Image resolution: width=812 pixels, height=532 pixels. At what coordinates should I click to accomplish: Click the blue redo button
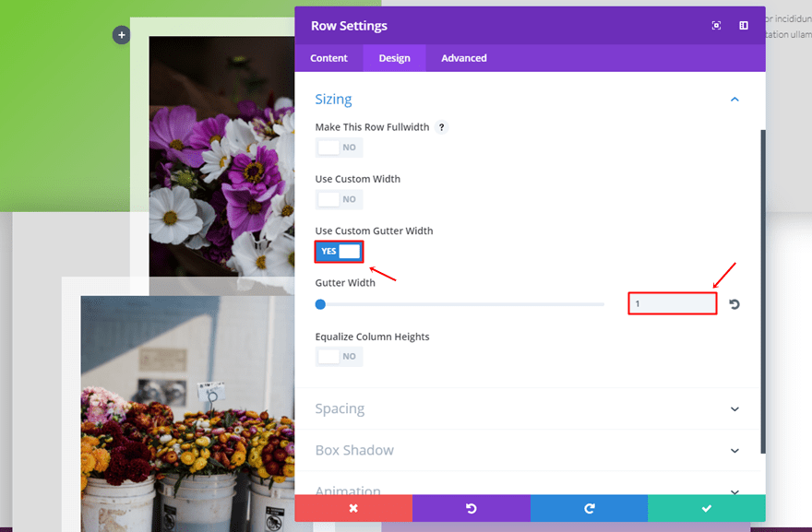(589, 508)
